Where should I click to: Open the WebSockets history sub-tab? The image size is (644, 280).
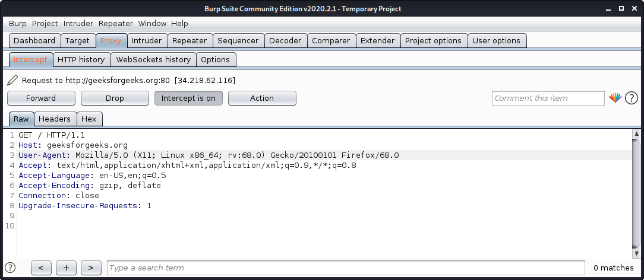[153, 59]
